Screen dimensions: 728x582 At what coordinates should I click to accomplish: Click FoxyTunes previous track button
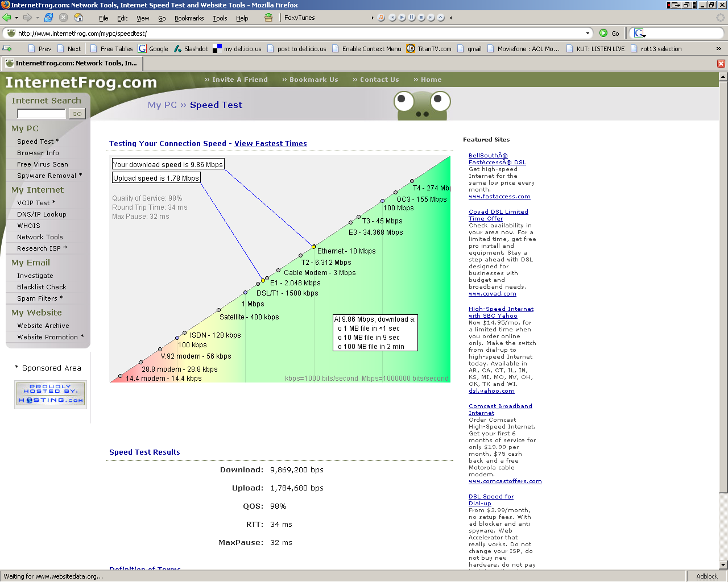392,18
